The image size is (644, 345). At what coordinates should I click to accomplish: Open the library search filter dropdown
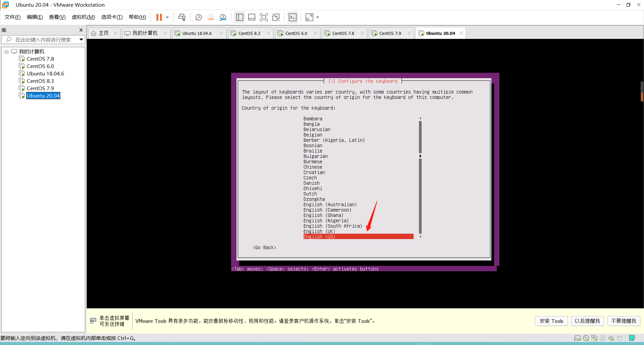81,40
